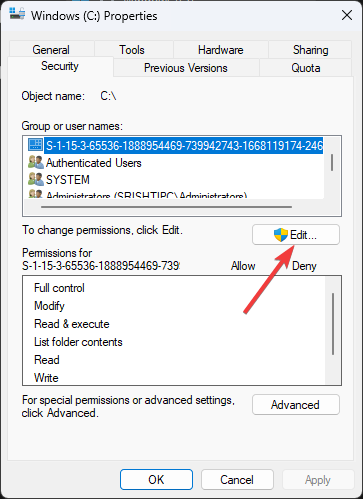Screen dimensions: 363x499
Task: Click the shield icon on Edit button
Action: point(281,235)
